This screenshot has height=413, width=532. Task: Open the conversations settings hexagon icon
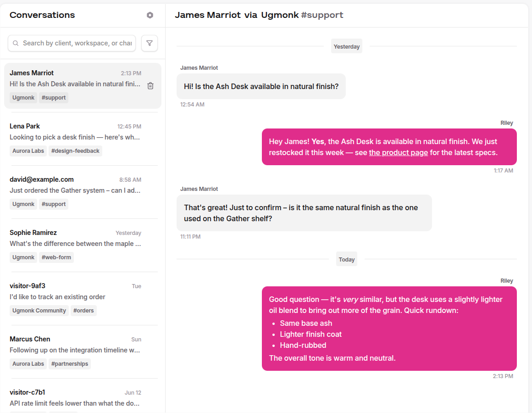[150, 15]
